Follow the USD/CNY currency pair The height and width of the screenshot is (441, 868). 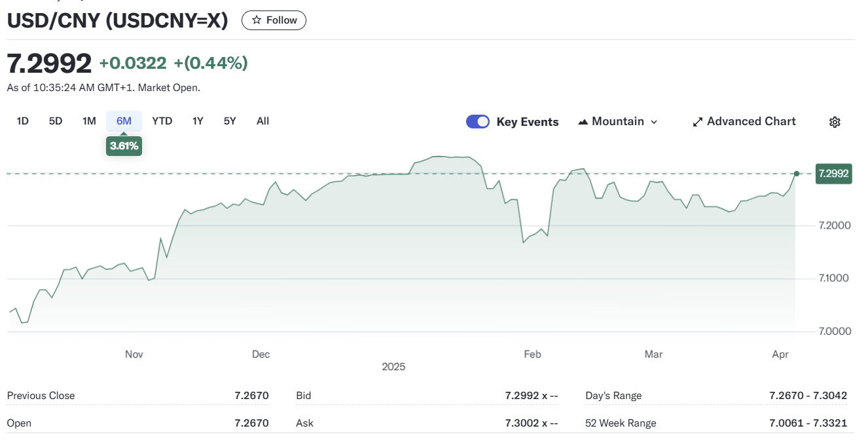[x=274, y=20]
